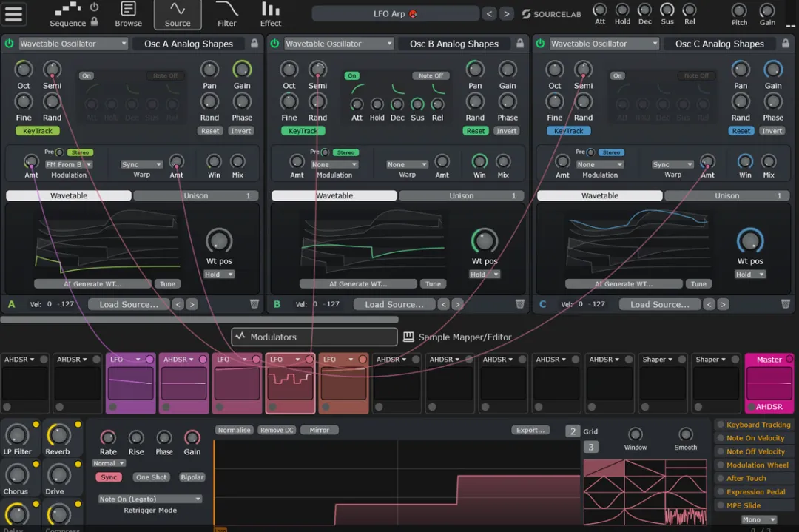
Task: Toggle Osc B Note Off button
Action: [x=431, y=76]
